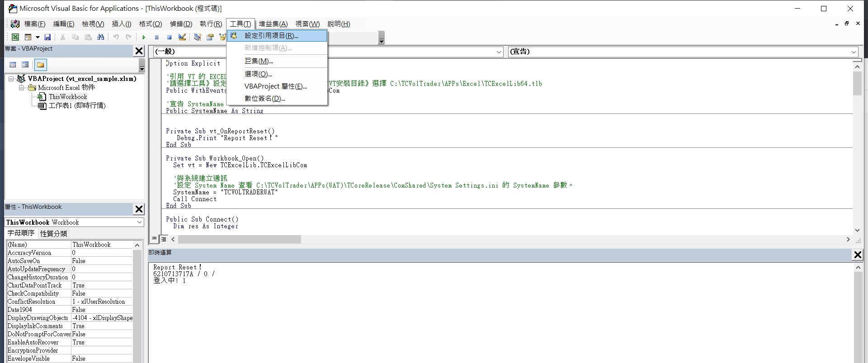Viewport: 868px width, 363px height.
Task: Select the EnableAutoRecover property row
Action: [70, 342]
